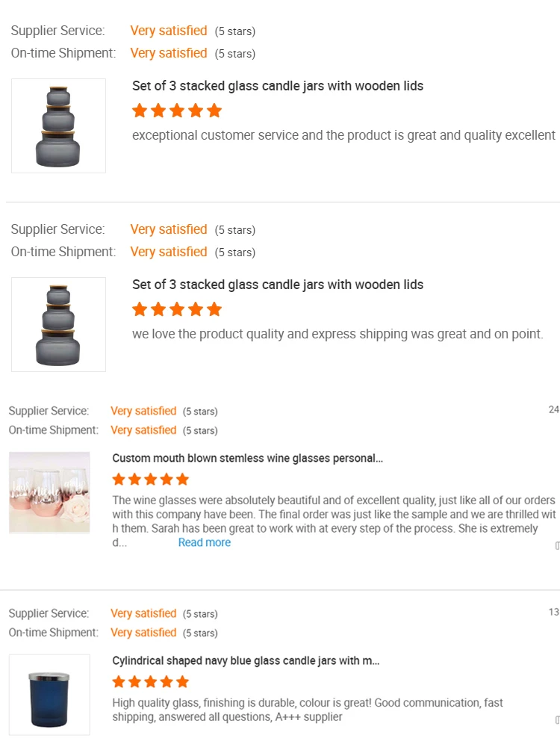Click jar thumbnail beside 'exceptional customer service' review
This screenshot has width=560, height=747.
coord(58,125)
